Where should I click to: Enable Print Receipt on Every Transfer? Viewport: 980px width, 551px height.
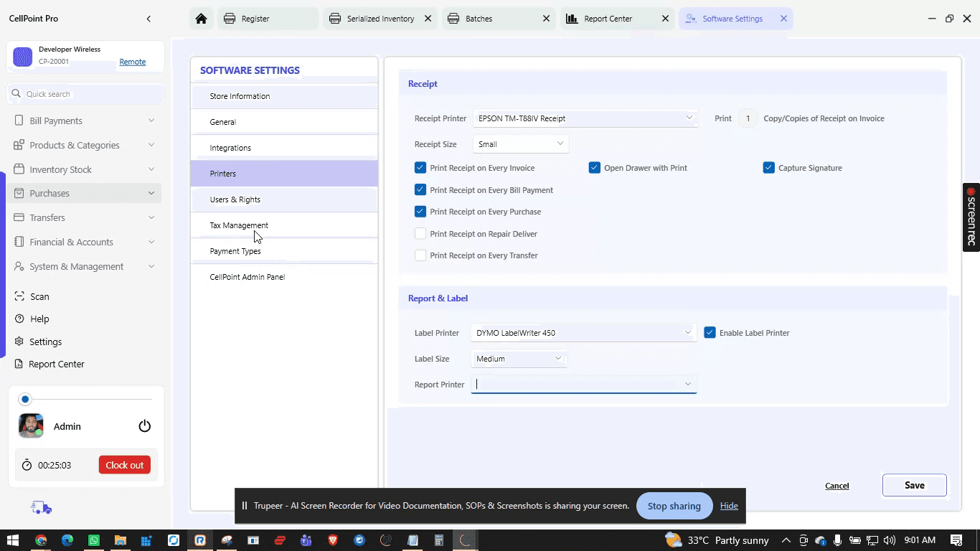(420, 255)
